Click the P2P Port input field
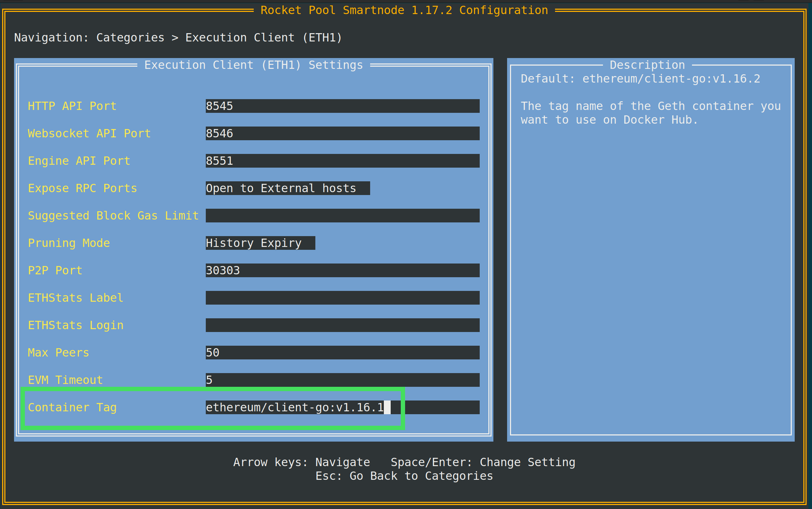The width and height of the screenshot is (812, 509). coord(342,270)
